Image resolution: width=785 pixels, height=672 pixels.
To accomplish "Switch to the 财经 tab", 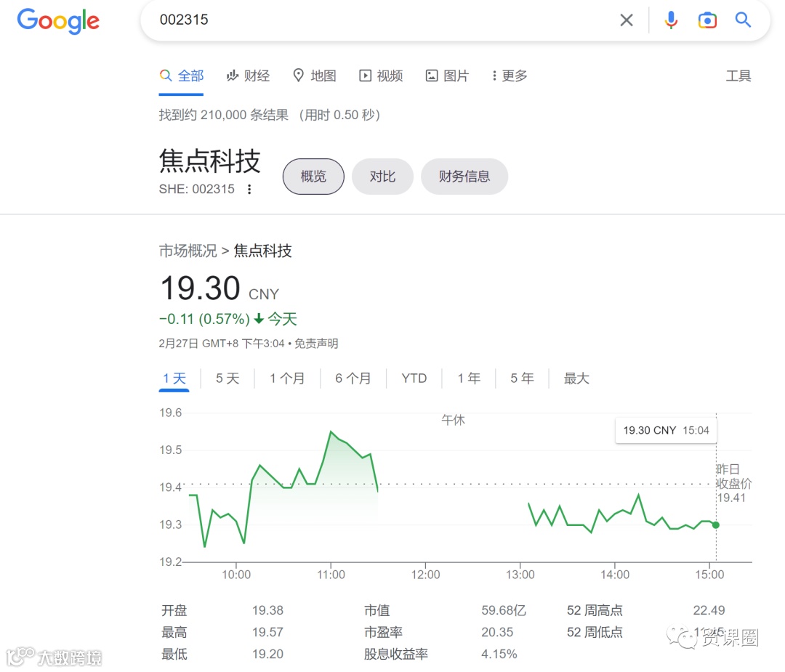I will coord(249,76).
